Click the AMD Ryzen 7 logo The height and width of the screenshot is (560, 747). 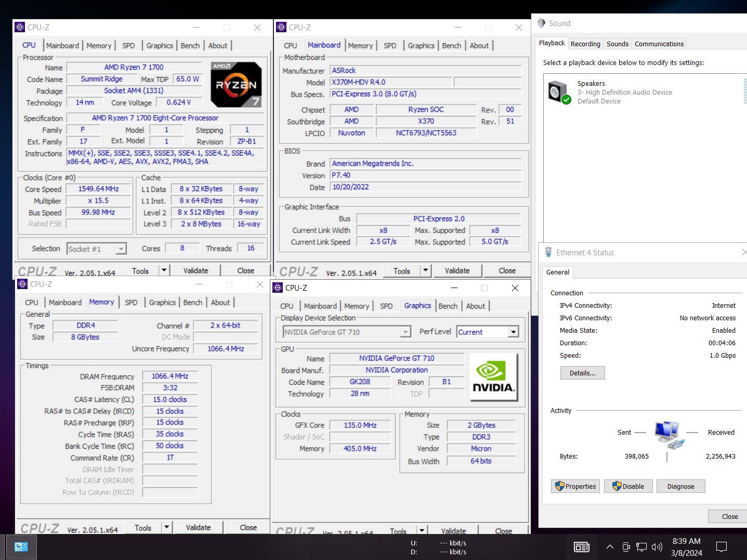(x=236, y=85)
